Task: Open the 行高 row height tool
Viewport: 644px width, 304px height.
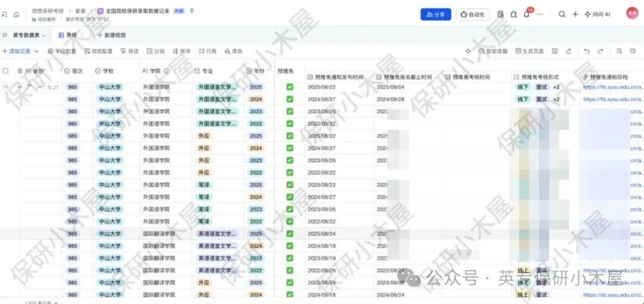Action: coord(208,51)
